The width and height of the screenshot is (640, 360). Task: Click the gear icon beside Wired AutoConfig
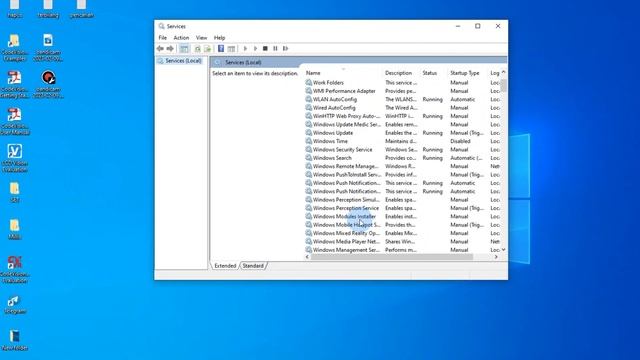point(309,108)
